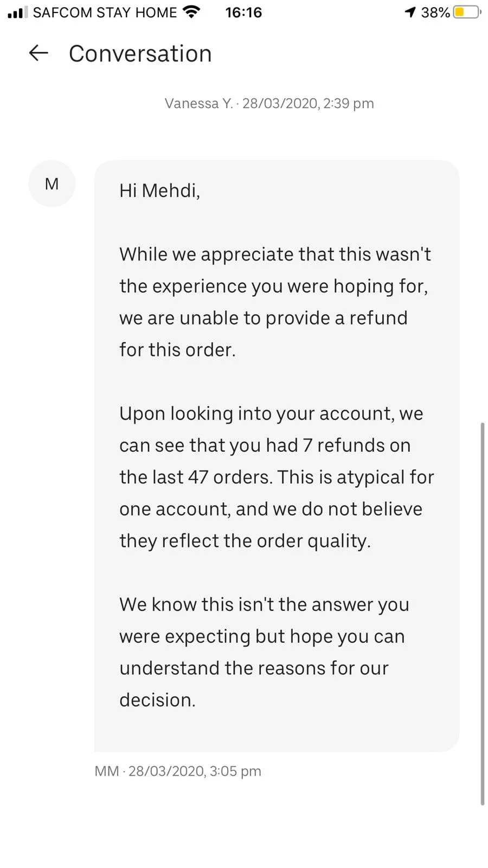Tap the Vanessa Y. sender timestamp line

click(269, 103)
